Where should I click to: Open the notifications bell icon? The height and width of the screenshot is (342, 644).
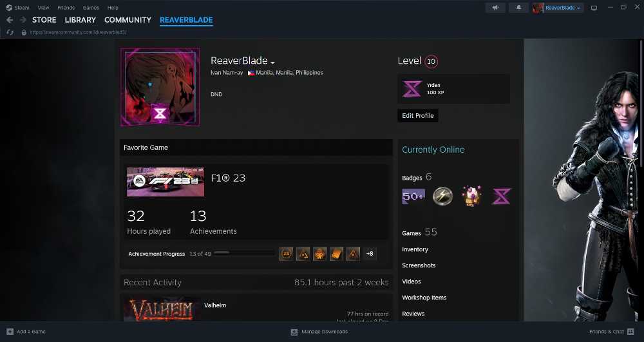(x=518, y=8)
